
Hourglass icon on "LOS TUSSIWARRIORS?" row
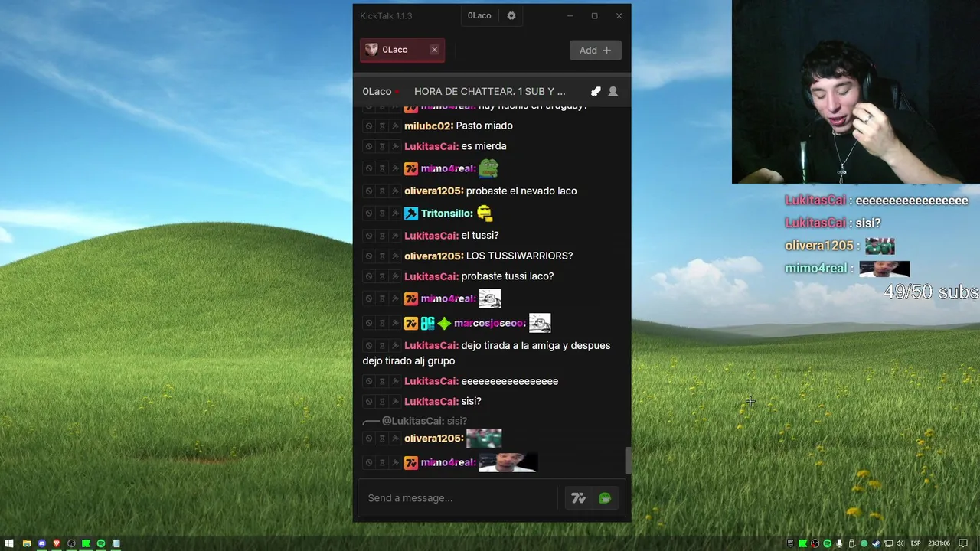coord(382,256)
